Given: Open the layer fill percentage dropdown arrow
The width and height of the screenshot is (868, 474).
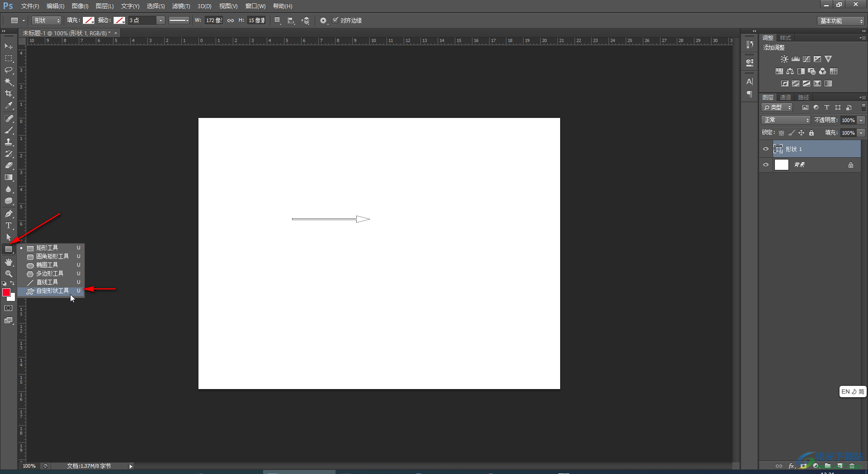Looking at the screenshot, I should (x=861, y=133).
